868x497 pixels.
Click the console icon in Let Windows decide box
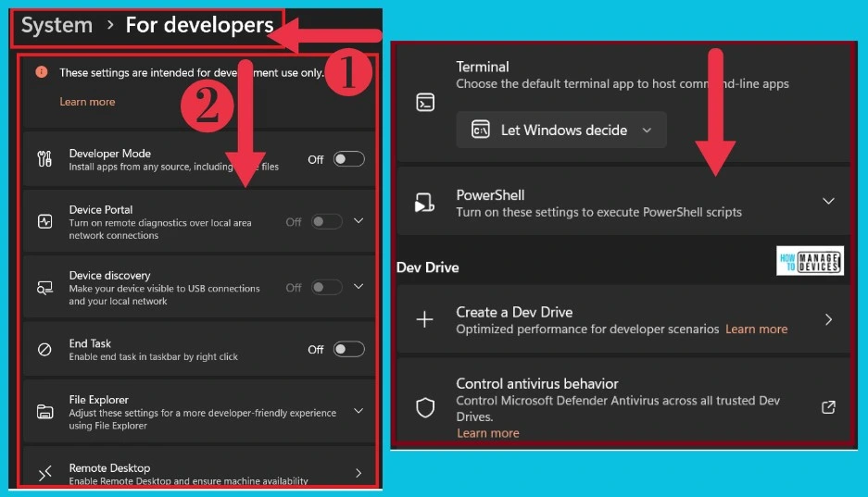pyautogui.click(x=481, y=130)
